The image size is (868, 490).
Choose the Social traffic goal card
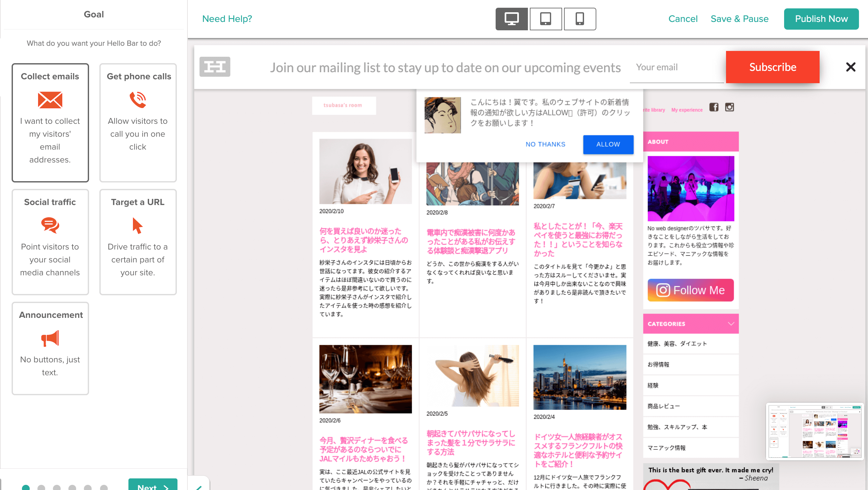(x=50, y=242)
